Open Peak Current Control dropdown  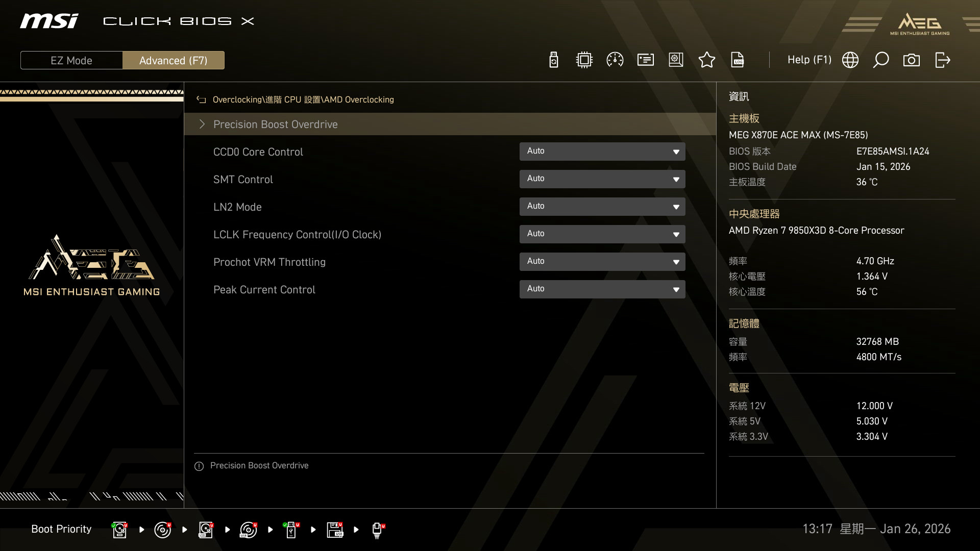[x=602, y=289]
